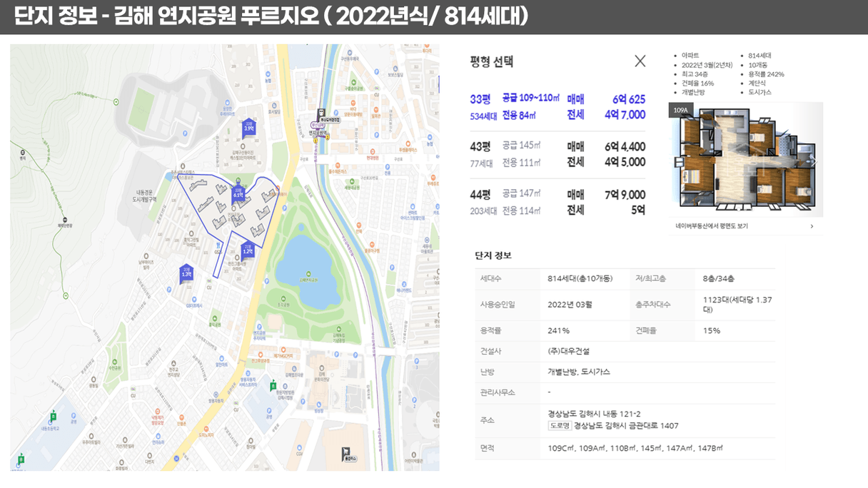868x488 pixels.
Task: Click the 2022년 03월 approval date value
Action: [x=570, y=304]
